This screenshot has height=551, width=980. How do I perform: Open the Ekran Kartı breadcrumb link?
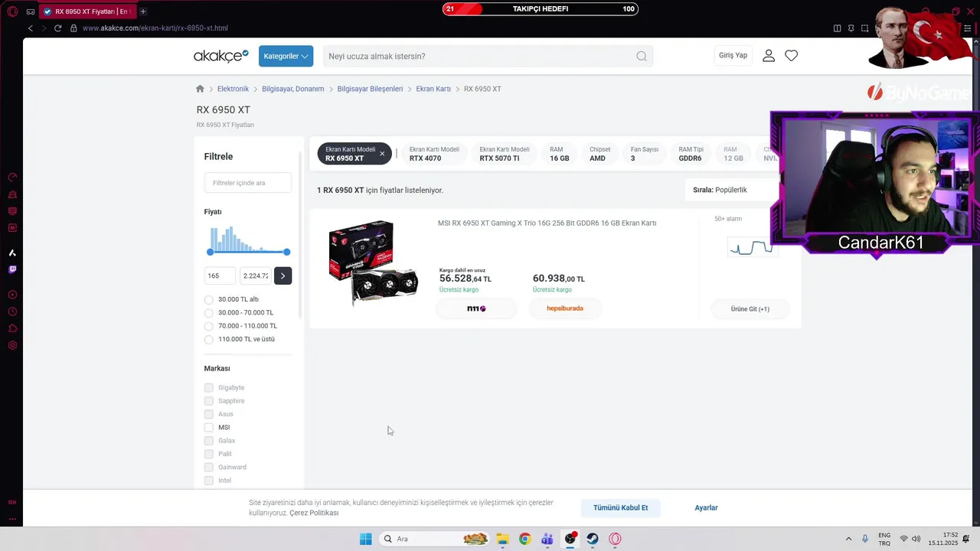pos(433,89)
